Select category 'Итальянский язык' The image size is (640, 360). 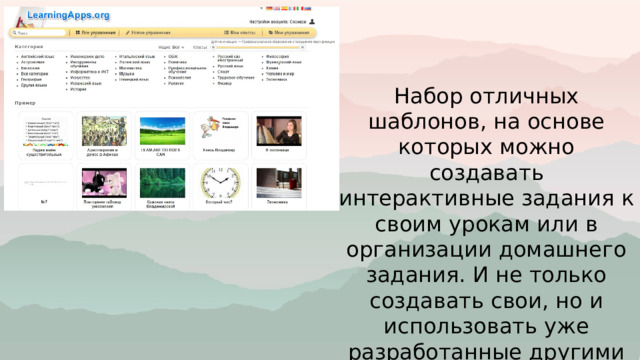[137, 57]
